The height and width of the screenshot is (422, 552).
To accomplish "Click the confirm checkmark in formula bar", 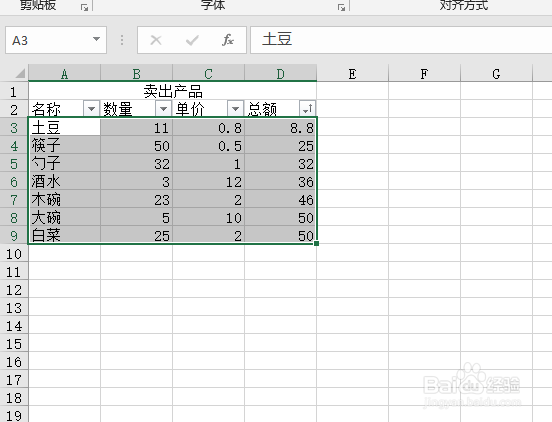I will click(192, 40).
